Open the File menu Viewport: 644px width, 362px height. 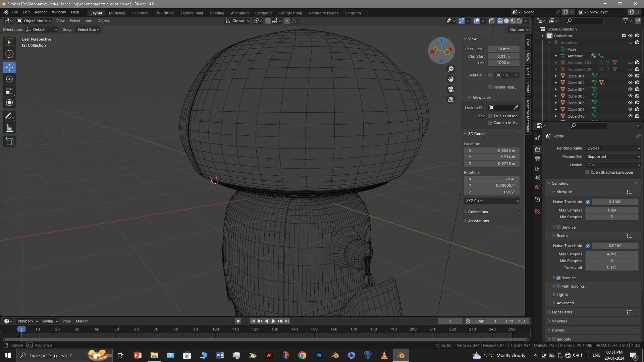click(x=15, y=12)
